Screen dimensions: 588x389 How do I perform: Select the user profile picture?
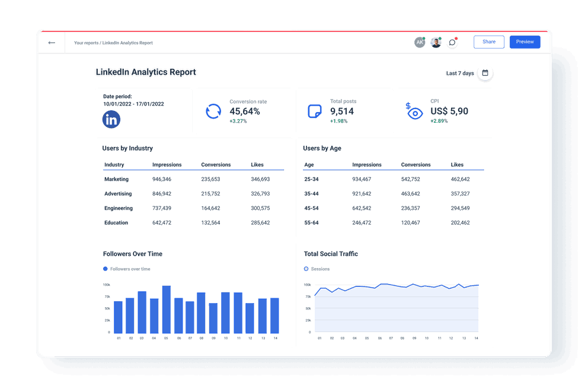[436, 42]
